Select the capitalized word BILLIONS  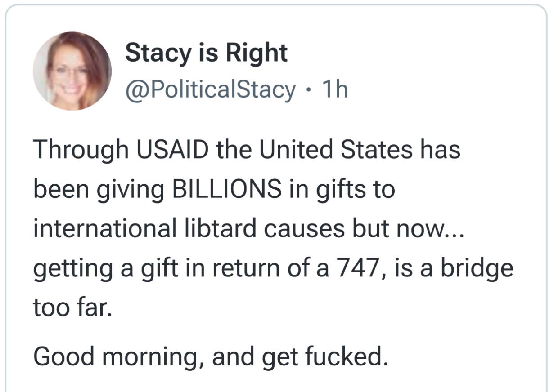[225, 189]
